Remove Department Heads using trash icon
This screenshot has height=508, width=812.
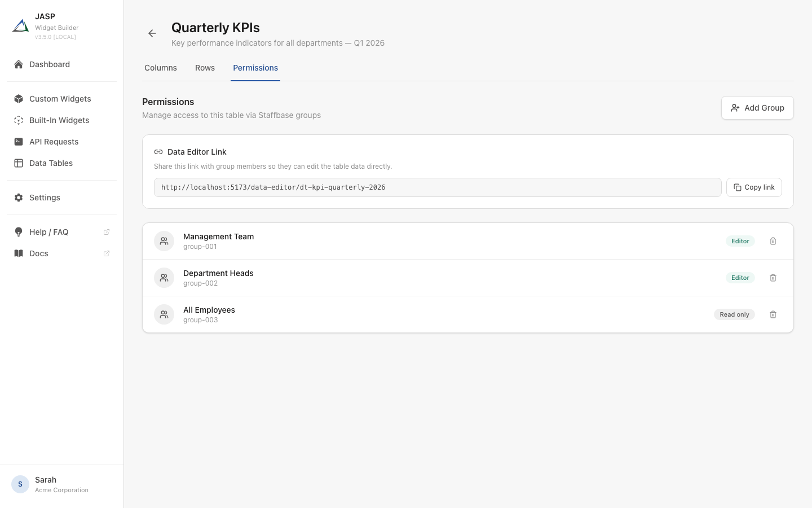pyautogui.click(x=773, y=278)
